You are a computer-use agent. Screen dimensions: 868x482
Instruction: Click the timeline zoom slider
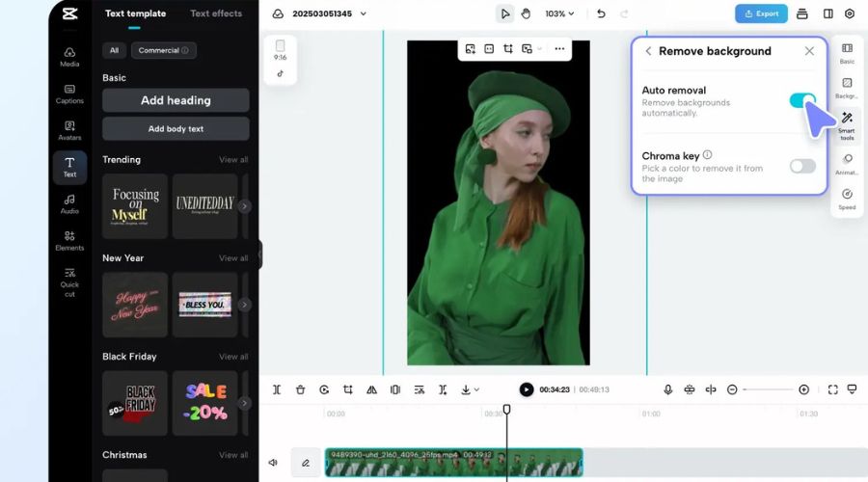coord(768,389)
